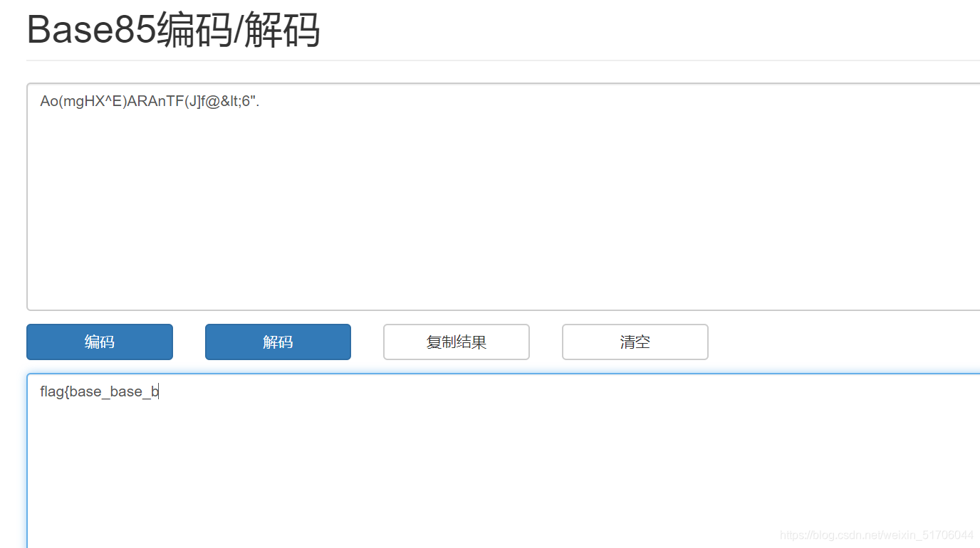
Task: Click the heading above the input box
Action: coord(173,30)
